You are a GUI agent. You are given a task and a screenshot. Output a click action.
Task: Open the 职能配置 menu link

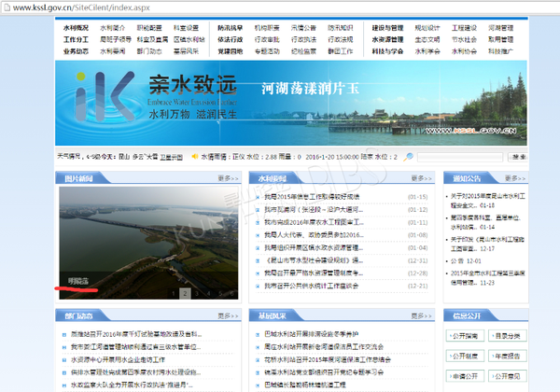(149, 28)
